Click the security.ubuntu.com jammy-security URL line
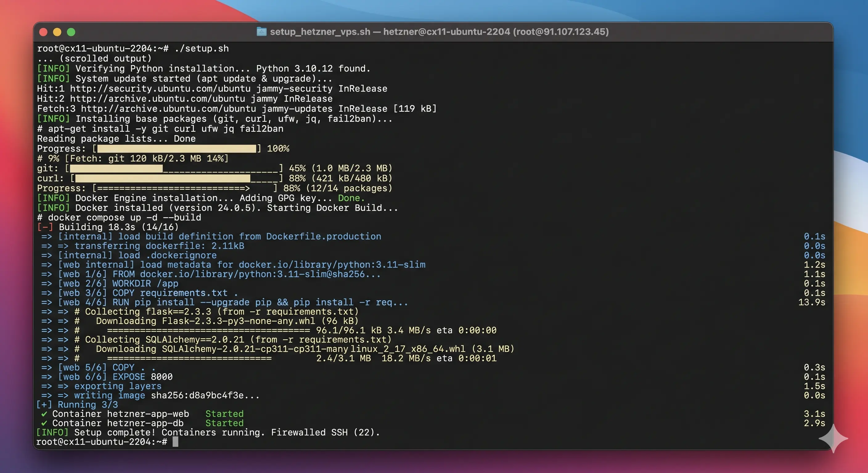The width and height of the screenshot is (868, 473). point(212,89)
